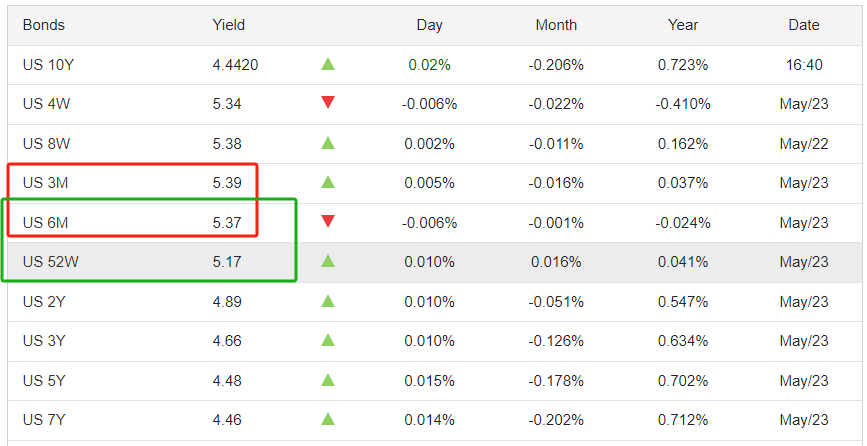
Task: Click the green up arrow for US 8W
Action: click(x=328, y=143)
